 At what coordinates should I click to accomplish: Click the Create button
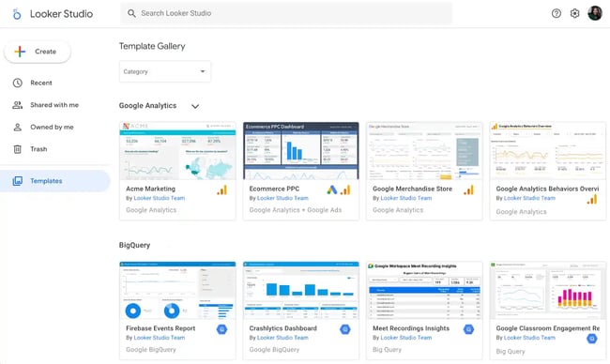click(x=38, y=52)
